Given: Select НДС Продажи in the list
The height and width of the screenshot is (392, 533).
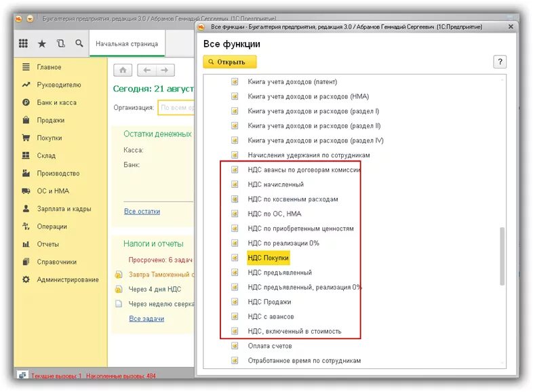Looking at the screenshot, I should [269, 302].
